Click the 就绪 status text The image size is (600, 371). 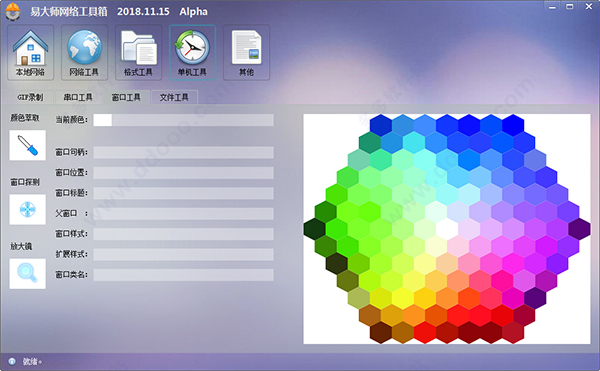click(x=32, y=361)
